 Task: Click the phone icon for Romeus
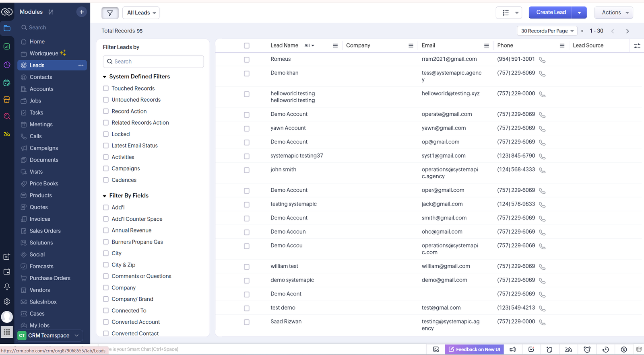(542, 60)
